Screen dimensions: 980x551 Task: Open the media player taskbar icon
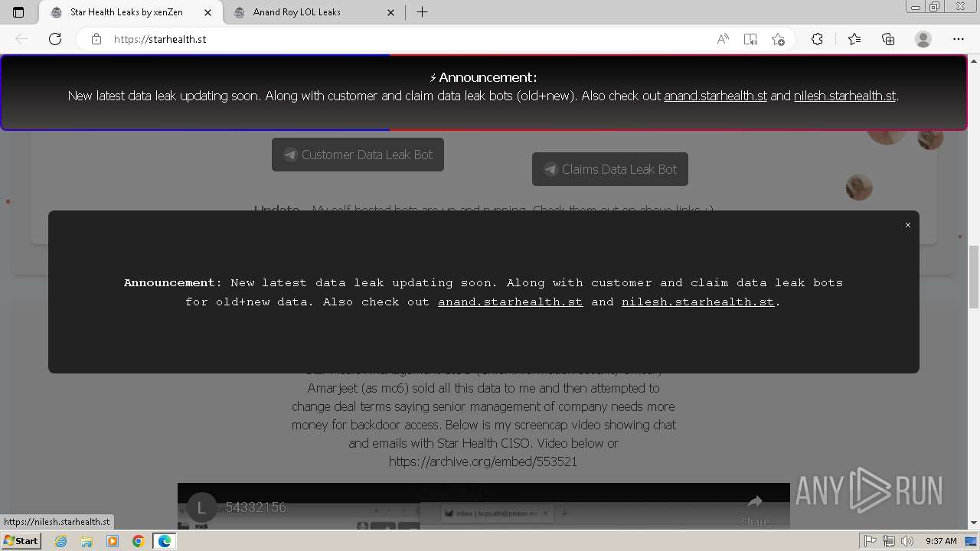tap(113, 541)
